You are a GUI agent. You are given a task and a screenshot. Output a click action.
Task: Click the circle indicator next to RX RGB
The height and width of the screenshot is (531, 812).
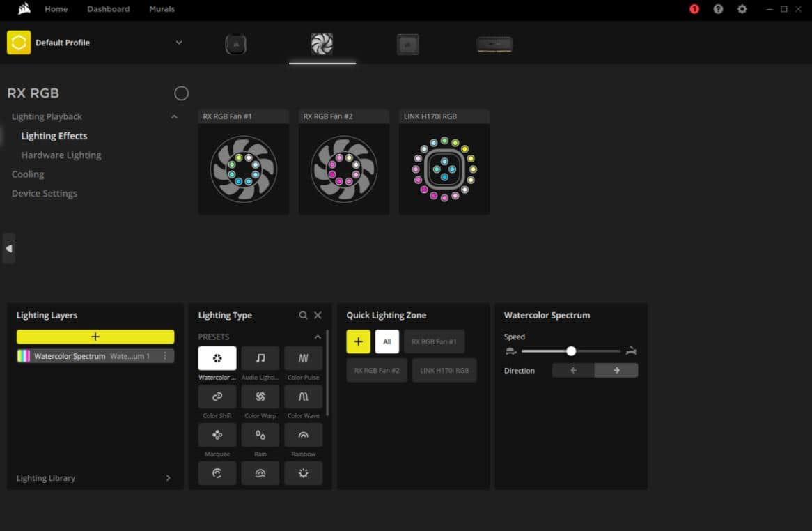pos(181,93)
